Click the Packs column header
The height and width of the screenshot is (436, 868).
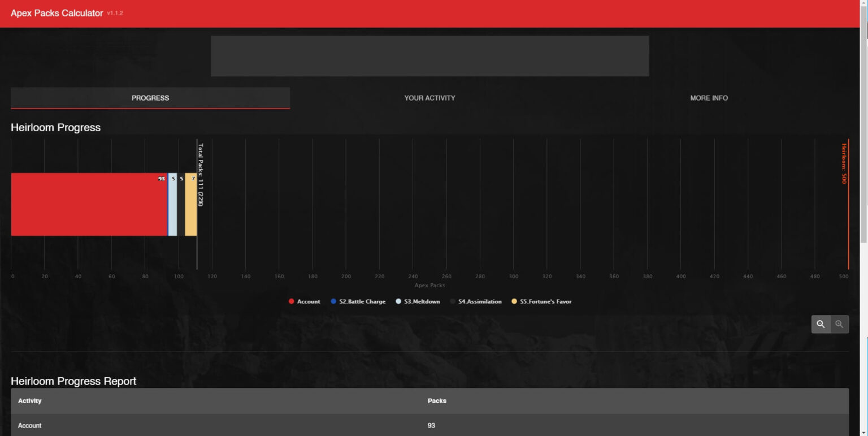click(x=437, y=401)
